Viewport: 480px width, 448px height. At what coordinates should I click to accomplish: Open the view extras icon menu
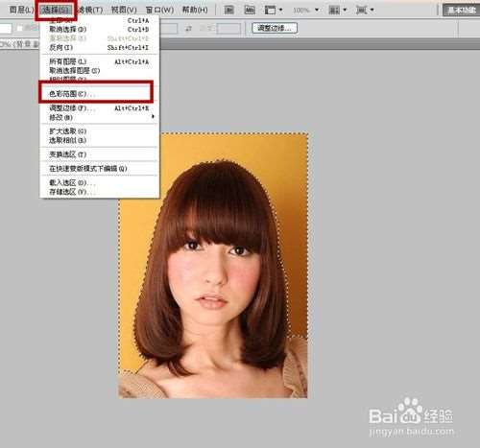point(274,10)
